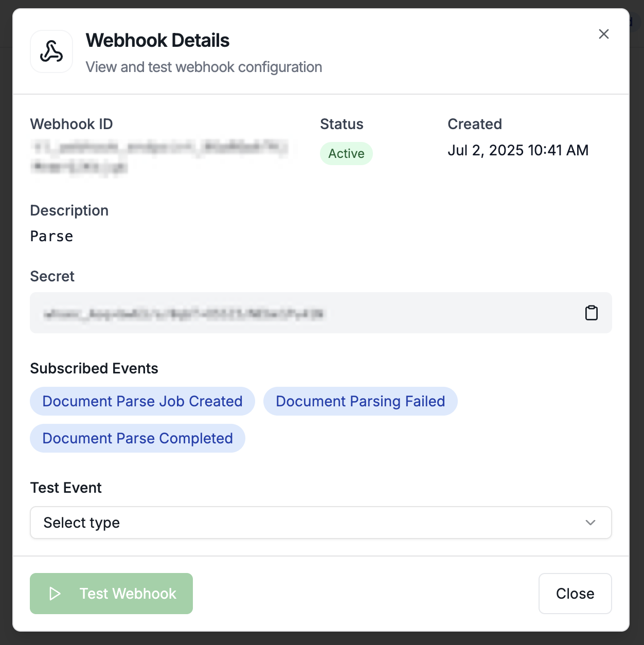The height and width of the screenshot is (645, 644).
Task: Copy the secret with clipboard icon
Action: coord(591,313)
